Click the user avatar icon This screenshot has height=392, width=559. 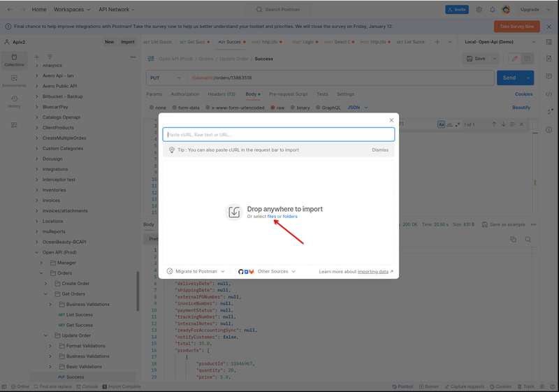pos(505,10)
